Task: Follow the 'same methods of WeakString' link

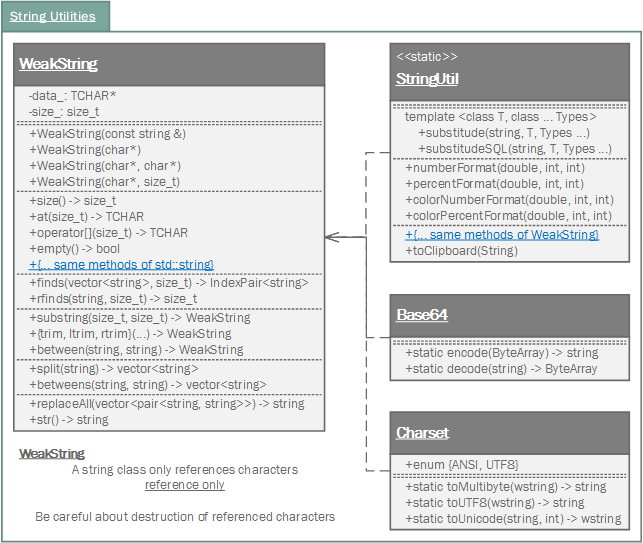Action: 501,234
